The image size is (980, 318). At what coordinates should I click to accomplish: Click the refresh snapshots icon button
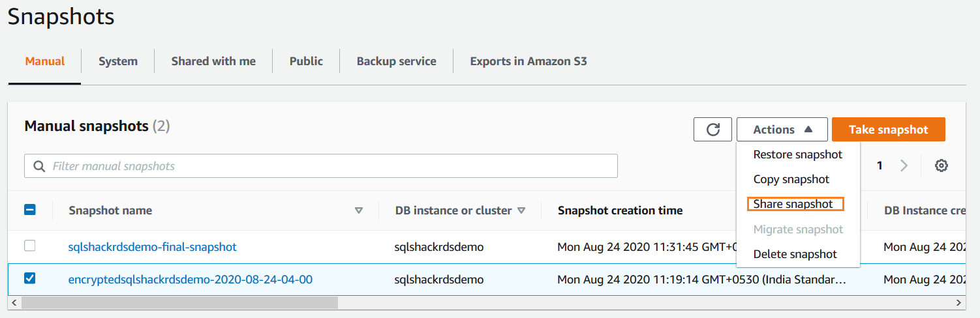pos(713,130)
